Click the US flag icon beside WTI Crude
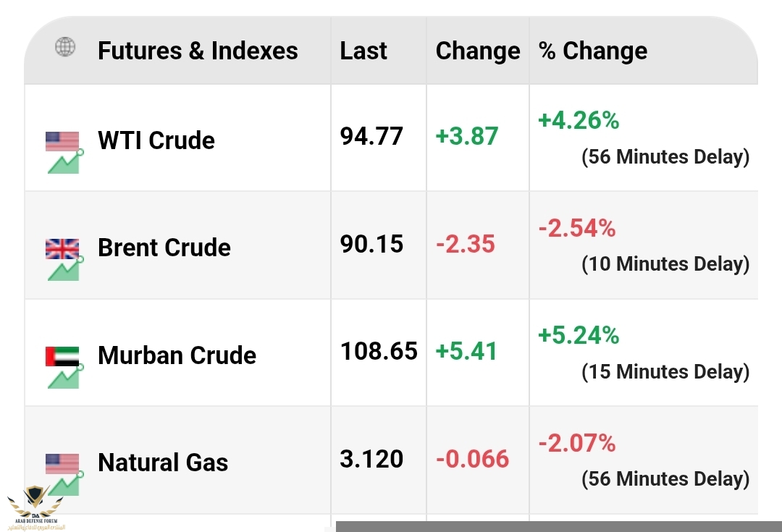 coord(62,141)
